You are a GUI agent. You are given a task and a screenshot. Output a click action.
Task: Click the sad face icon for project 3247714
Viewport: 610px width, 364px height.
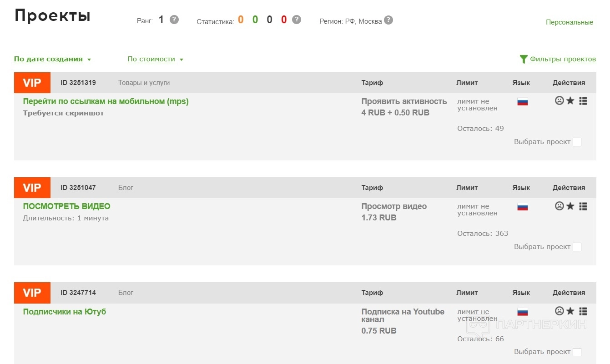tap(560, 311)
